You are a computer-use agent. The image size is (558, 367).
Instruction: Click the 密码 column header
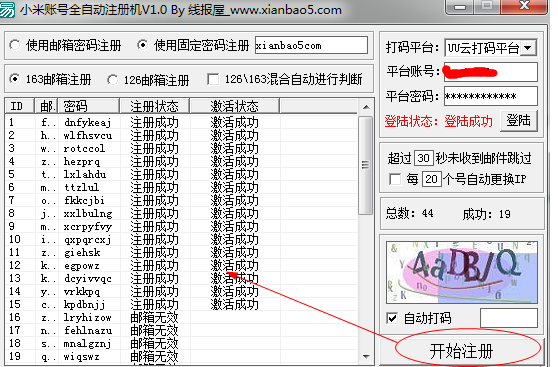89,106
